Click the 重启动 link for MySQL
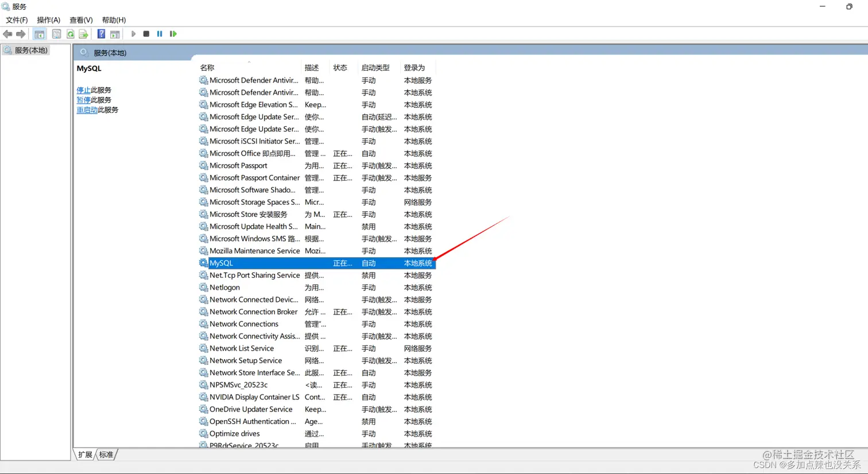This screenshot has height=474, width=868. [87, 110]
